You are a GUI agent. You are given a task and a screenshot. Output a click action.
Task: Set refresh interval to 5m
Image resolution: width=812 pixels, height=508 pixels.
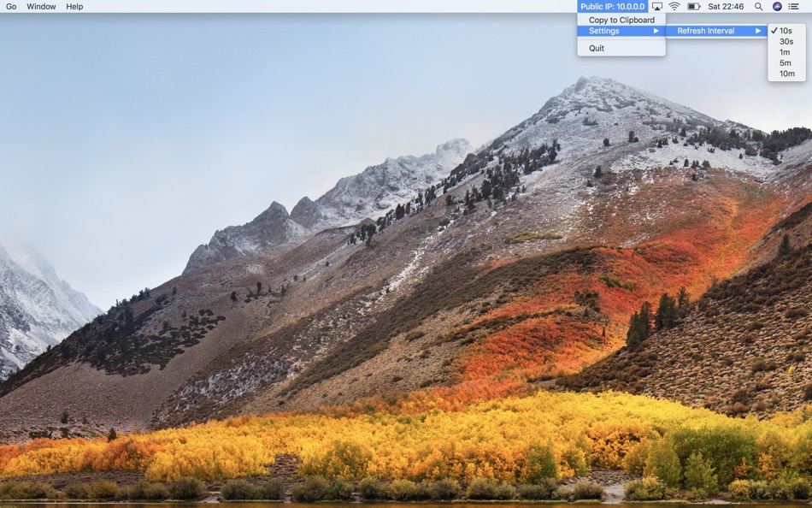[786, 62]
